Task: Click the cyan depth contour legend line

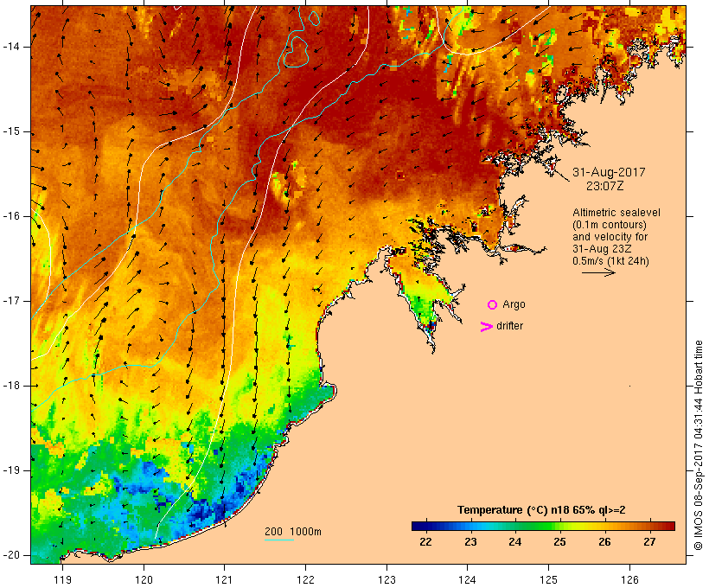Action: (279, 540)
